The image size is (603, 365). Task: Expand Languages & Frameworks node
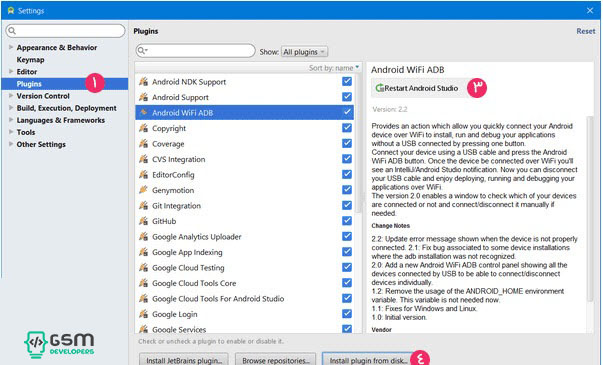[11, 120]
